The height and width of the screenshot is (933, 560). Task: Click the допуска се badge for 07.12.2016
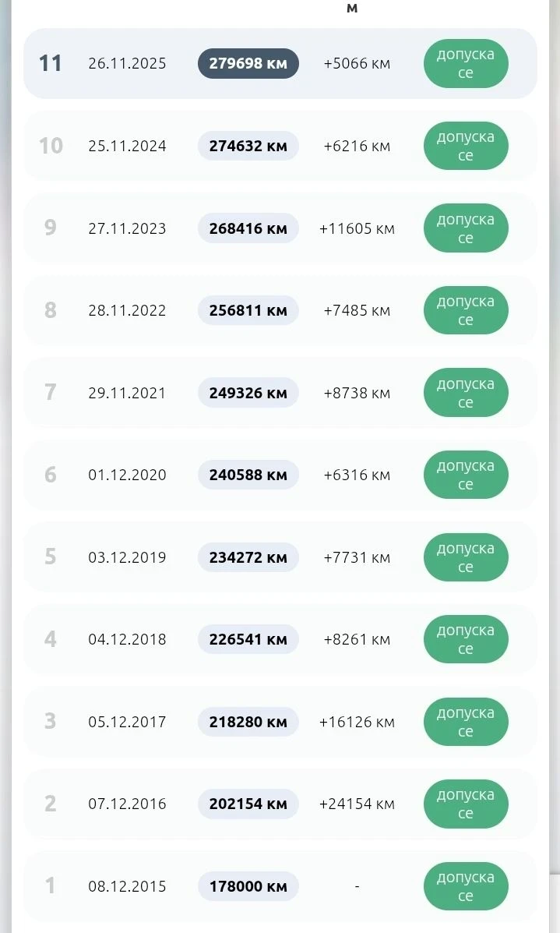point(466,804)
